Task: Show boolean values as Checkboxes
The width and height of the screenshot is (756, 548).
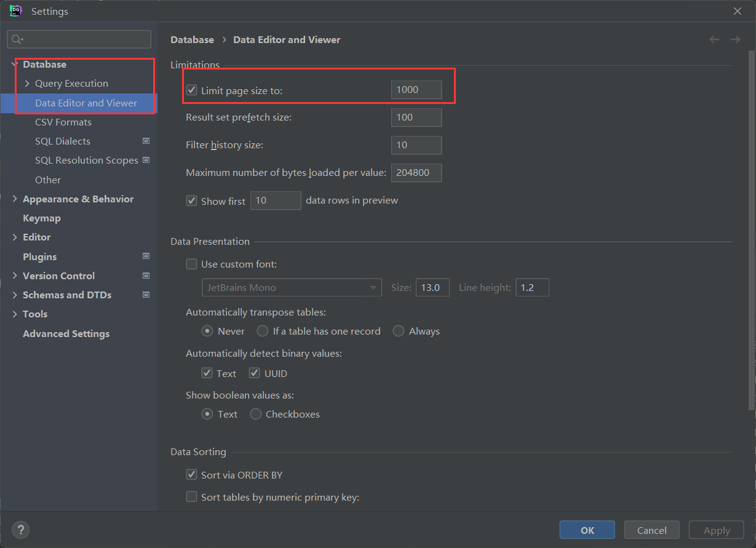Action: tap(256, 414)
